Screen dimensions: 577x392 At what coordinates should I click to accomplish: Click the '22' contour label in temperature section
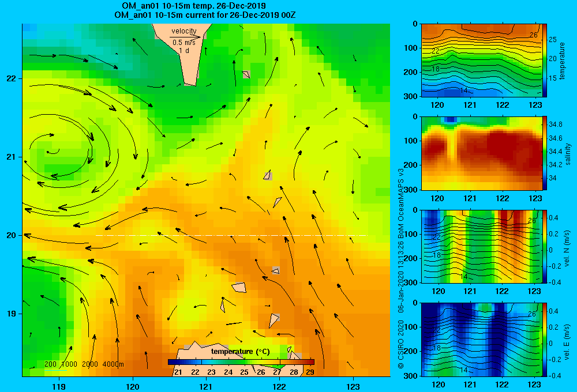[x=436, y=51]
